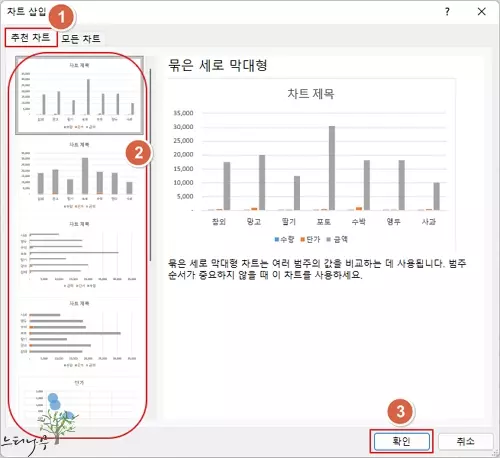
Task: Open the 모든 차트 tab
Action: point(81,39)
